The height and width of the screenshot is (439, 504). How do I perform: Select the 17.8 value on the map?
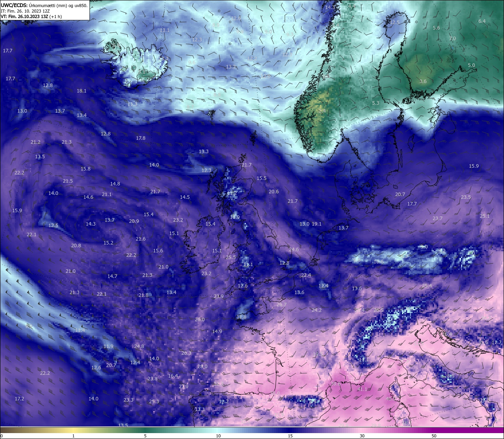pyautogui.click(x=141, y=138)
